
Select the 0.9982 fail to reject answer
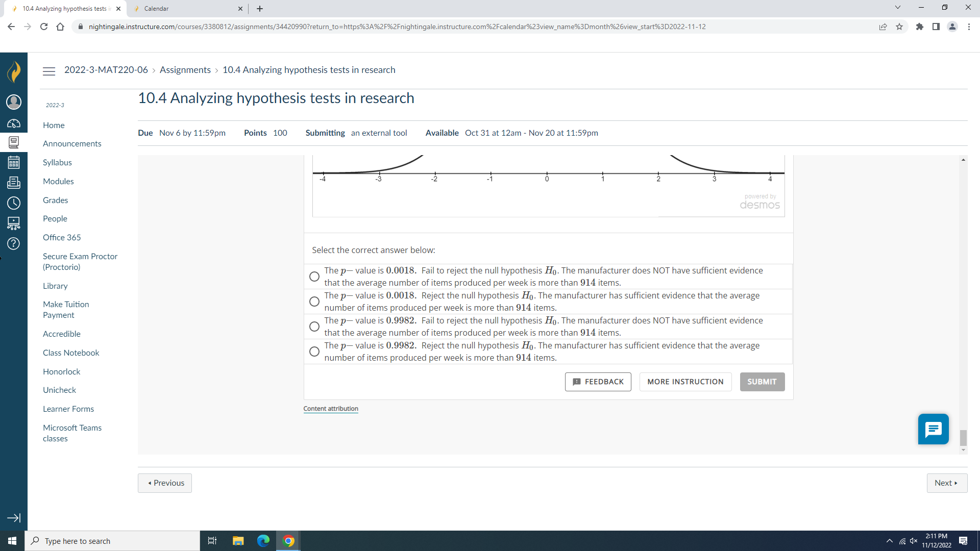tap(314, 327)
